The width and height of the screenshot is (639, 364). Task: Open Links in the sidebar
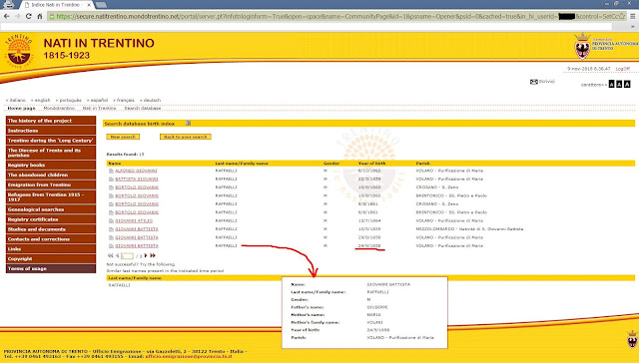(x=51, y=249)
